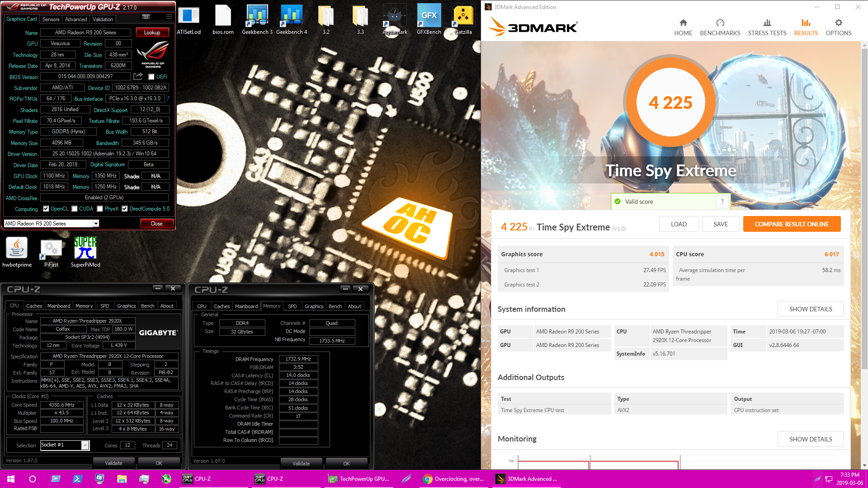
Task: Select the Aquamark desktop shortcut
Action: pyautogui.click(x=395, y=20)
